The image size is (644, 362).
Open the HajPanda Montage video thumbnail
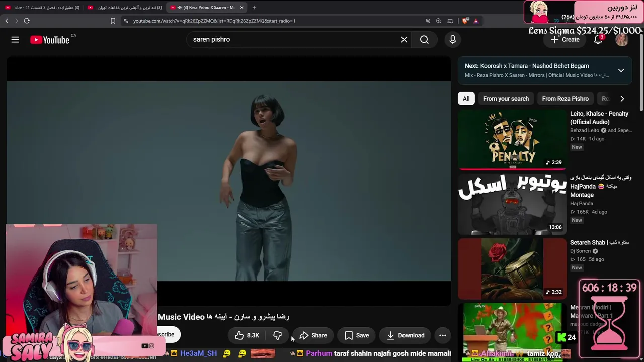512,204
